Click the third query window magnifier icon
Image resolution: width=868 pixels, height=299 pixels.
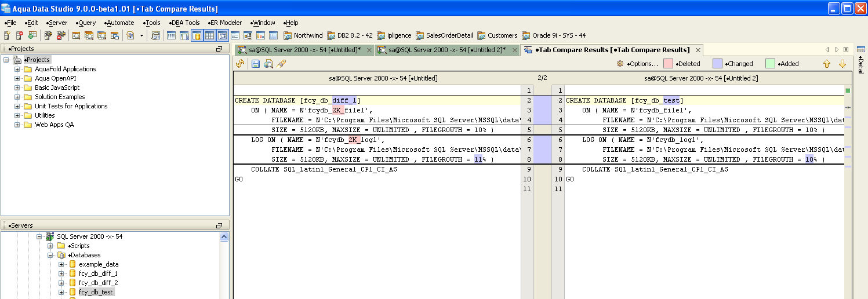tap(101, 35)
